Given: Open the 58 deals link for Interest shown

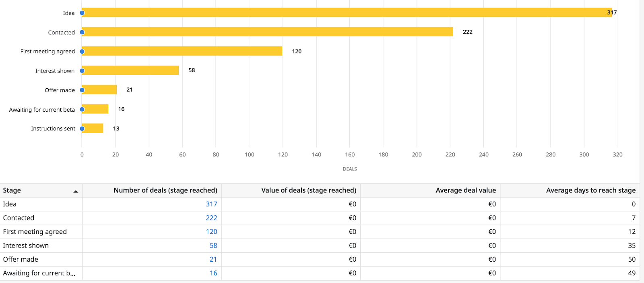Looking at the screenshot, I should [213, 246].
